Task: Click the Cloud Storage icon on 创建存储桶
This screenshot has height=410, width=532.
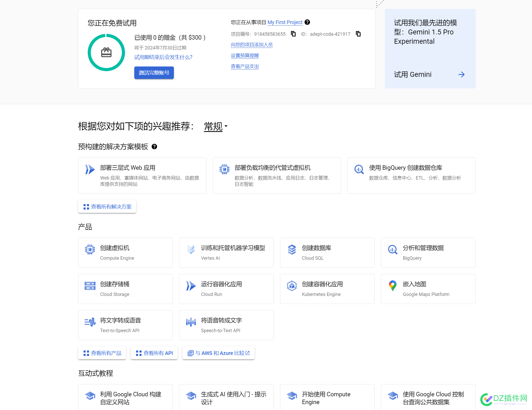Action: 90,286
